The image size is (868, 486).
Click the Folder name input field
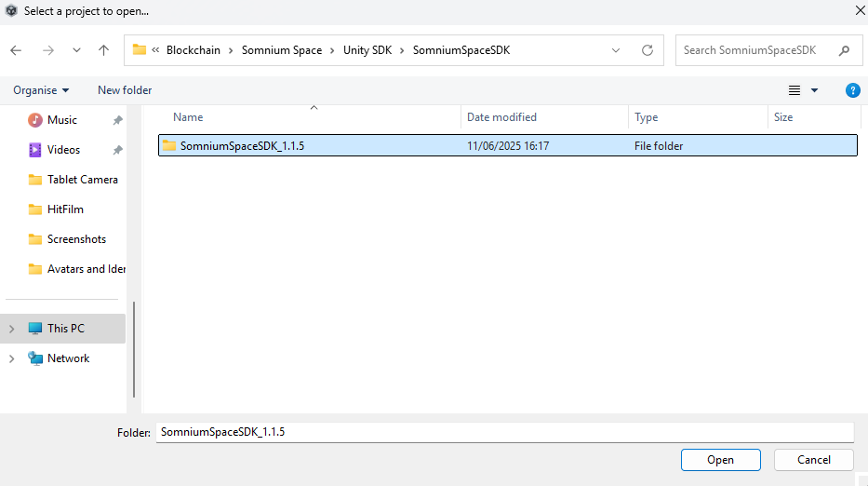coord(503,432)
